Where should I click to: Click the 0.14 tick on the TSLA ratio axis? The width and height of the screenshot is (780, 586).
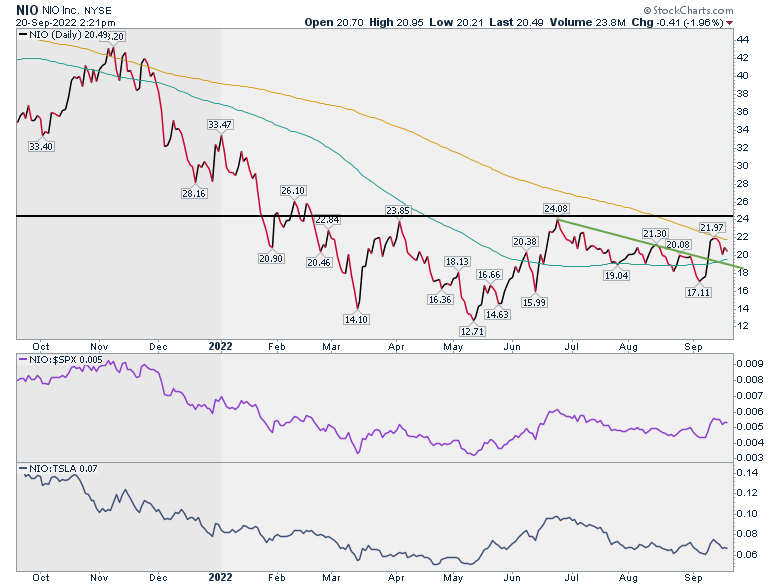click(x=747, y=473)
